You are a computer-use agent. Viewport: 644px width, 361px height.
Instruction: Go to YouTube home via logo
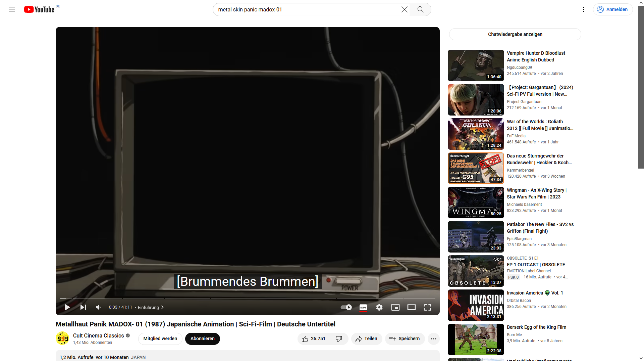[39, 9]
